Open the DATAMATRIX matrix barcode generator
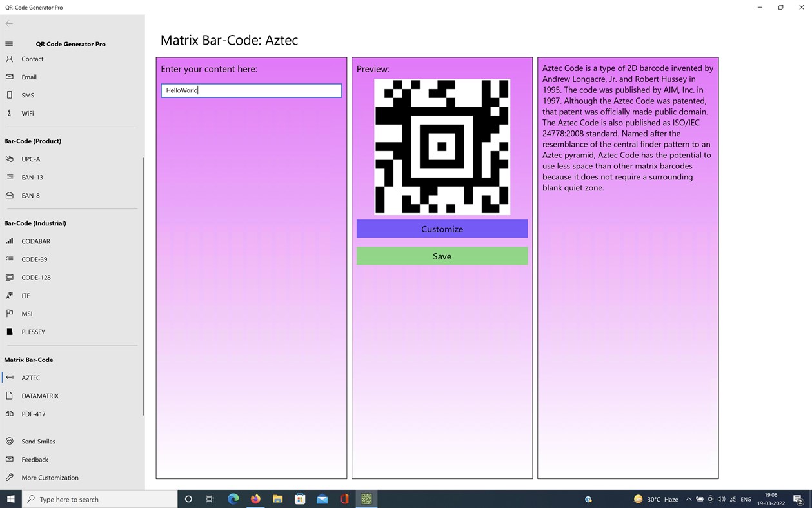Screen dimensions: 812x508 41,396
